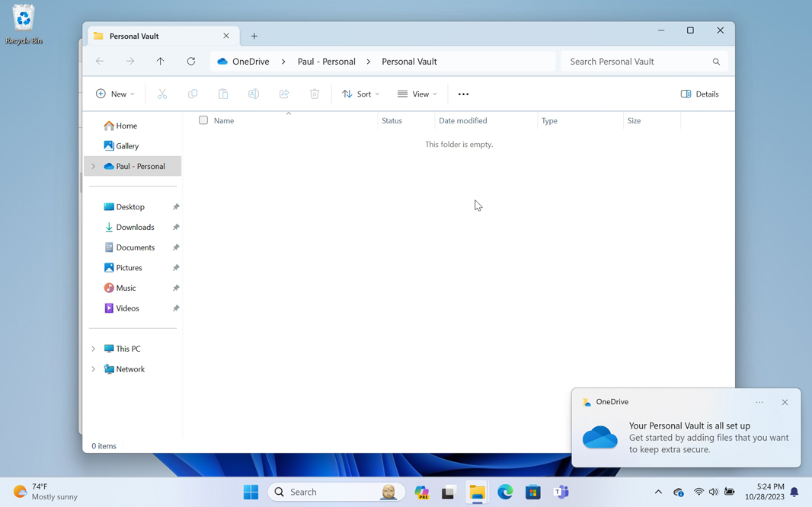Screen dimensions: 812x507
Task: Open Microsoft Edge from the taskbar
Action: pos(505,493)
